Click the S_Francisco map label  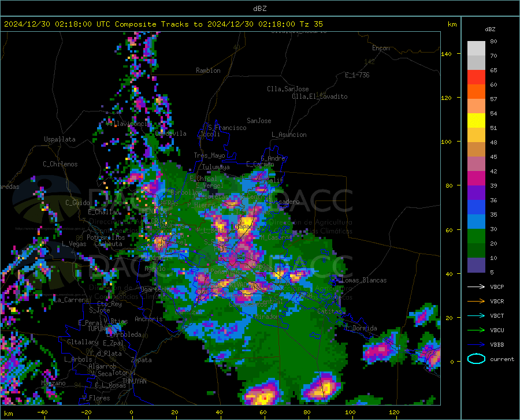[x=227, y=128]
